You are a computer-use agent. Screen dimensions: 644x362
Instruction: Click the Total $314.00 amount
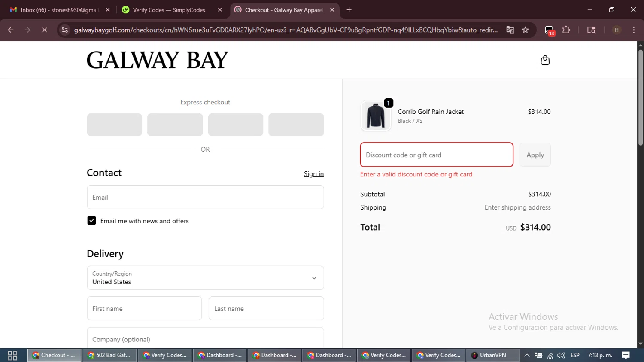(x=535, y=228)
